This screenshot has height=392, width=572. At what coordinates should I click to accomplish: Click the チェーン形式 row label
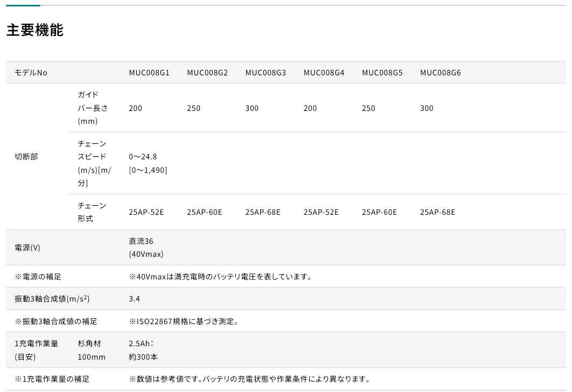[x=92, y=212]
